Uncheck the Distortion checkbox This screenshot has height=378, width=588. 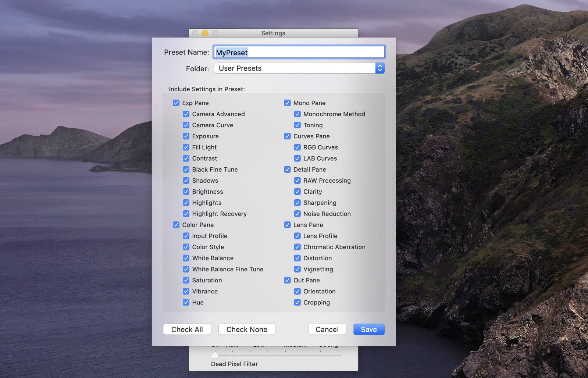pos(297,258)
